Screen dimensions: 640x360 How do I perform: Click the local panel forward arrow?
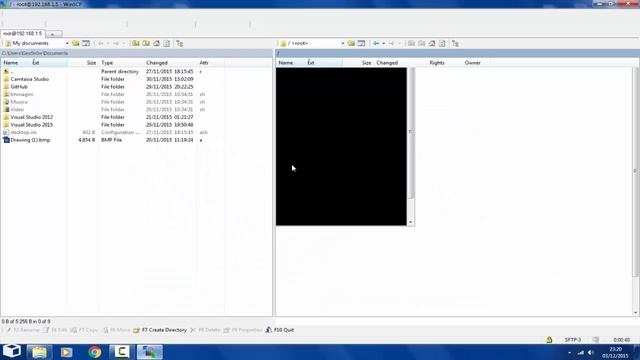[x=116, y=43]
